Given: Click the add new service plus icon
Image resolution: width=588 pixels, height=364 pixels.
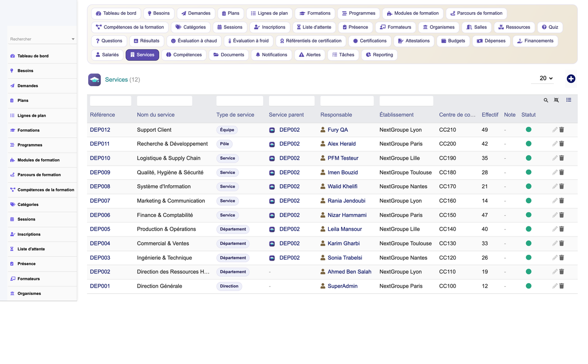Looking at the screenshot, I should pyautogui.click(x=571, y=79).
